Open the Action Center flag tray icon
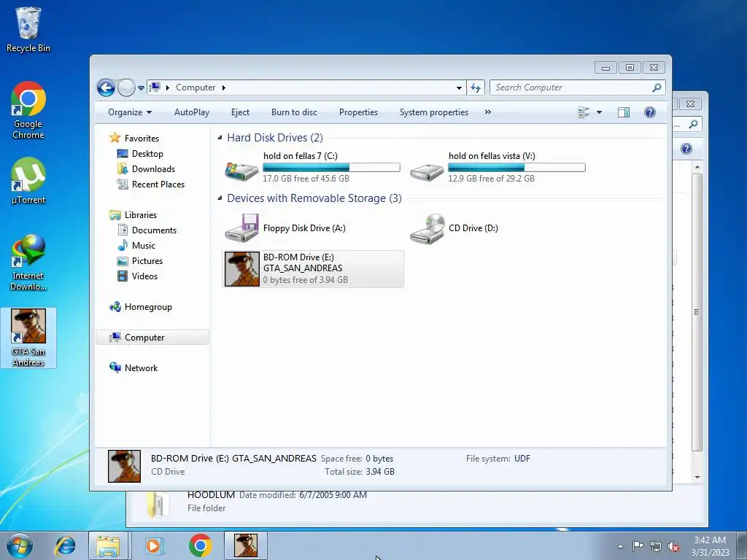The height and width of the screenshot is (560, 747). pyautogui.click(x=638, y=546)
